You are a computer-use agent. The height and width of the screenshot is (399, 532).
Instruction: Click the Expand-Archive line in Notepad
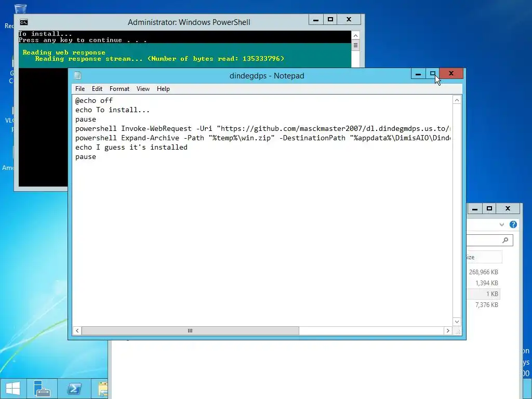click(262, 138)
